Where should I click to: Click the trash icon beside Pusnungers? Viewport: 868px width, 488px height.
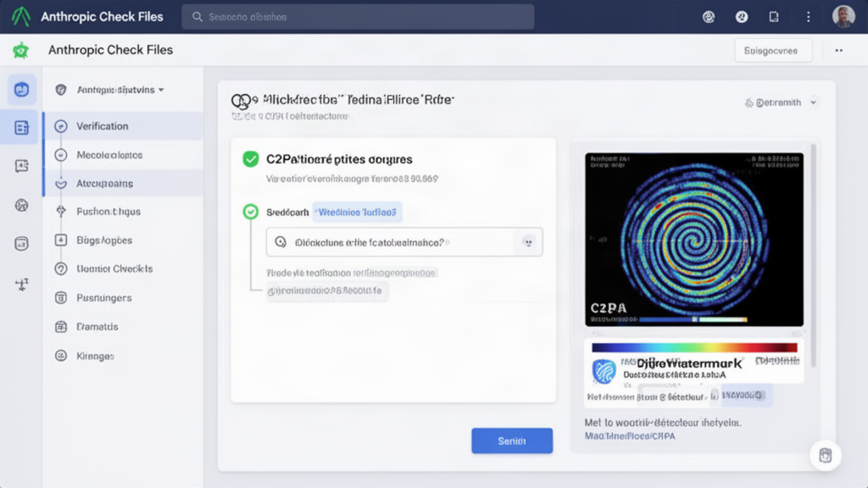(61, 297)
